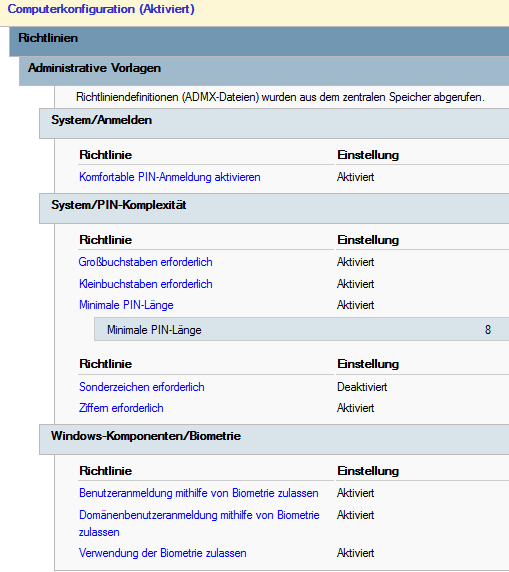Open the blue Minimale PIN-Länge policy link
The height and width of the screenshot is (572, 509).
[x=126, y=305]
